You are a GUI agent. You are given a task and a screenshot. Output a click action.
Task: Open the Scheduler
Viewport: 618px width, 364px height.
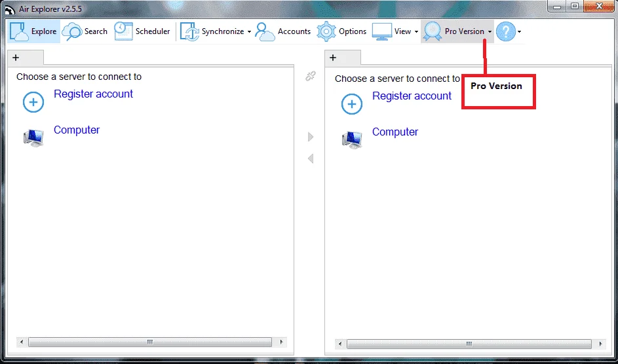click(x=142, y=31)
